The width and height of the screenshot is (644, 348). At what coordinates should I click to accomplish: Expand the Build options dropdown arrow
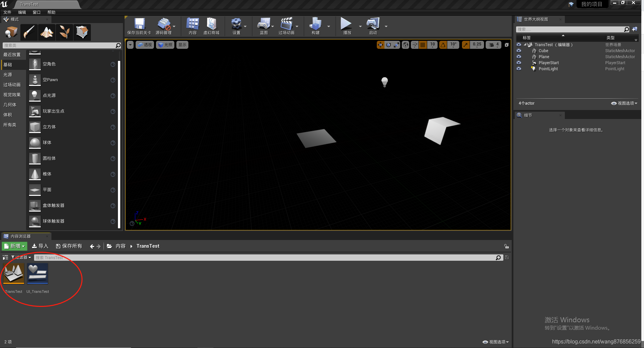(x=329, y=26)
